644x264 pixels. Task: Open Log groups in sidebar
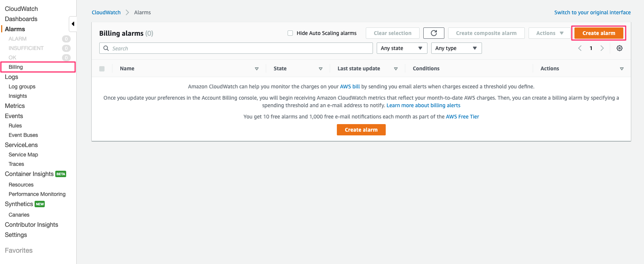[22, 86]
